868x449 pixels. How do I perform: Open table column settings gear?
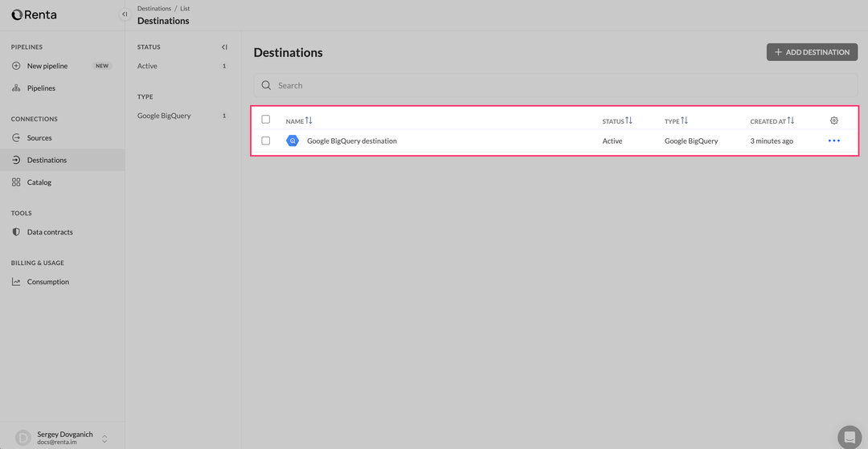833,120
